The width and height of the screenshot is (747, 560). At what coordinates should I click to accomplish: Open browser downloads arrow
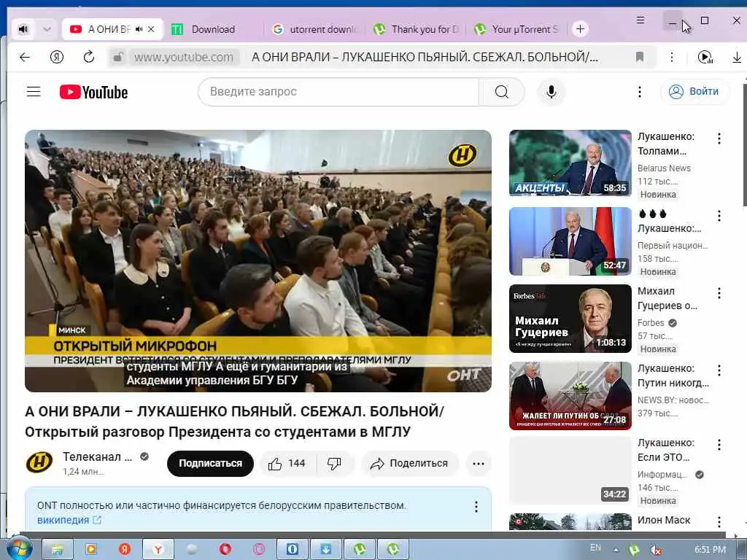tap(737, 57)
